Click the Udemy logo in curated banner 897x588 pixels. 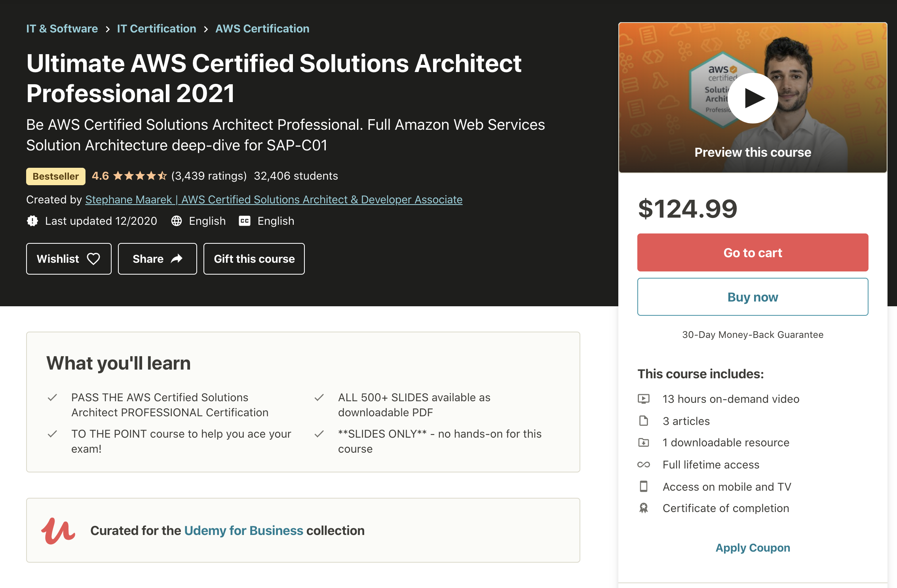point(58,531)
